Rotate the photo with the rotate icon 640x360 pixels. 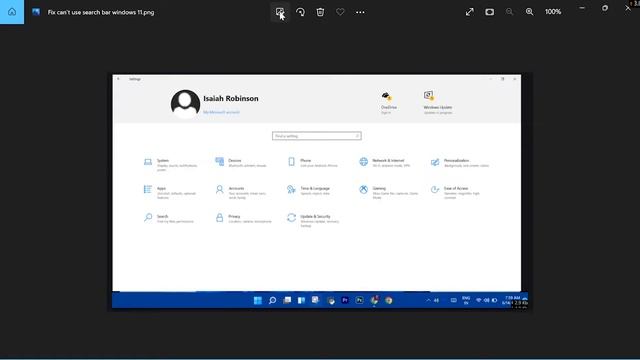click(x=300, y=12)
